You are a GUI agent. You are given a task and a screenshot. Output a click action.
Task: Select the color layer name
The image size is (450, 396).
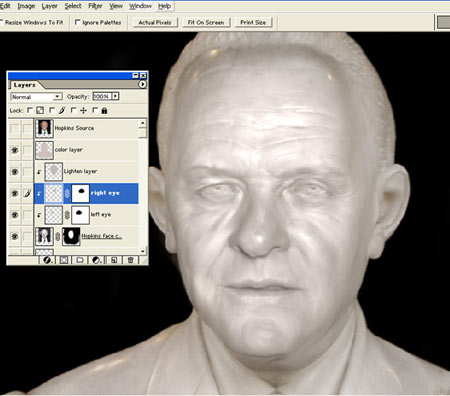tap(69, 150)
